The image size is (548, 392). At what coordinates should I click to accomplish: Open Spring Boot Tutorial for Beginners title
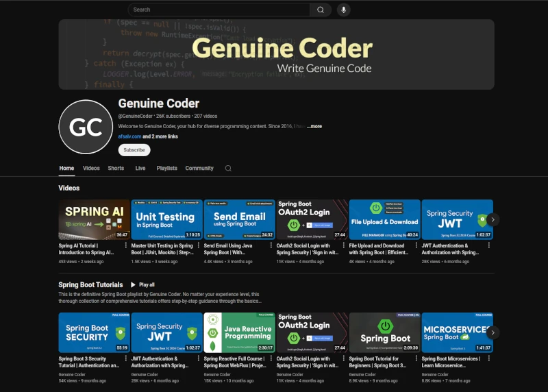tap(377, 362)
